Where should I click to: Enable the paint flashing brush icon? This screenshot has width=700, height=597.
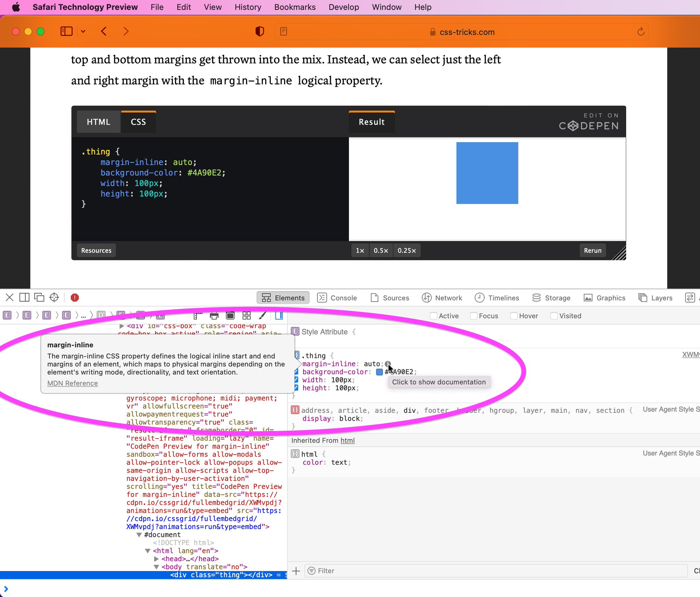(x=262, y=315)
